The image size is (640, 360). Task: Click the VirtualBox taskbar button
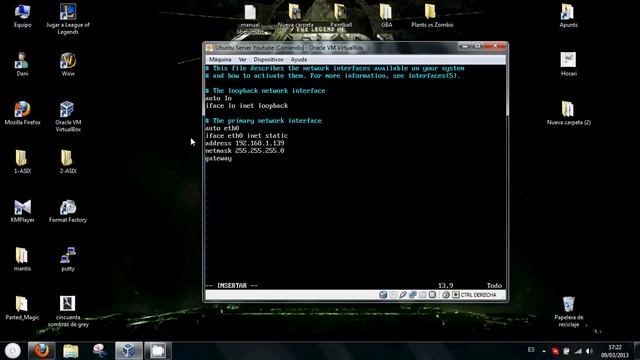pos(129,351)
